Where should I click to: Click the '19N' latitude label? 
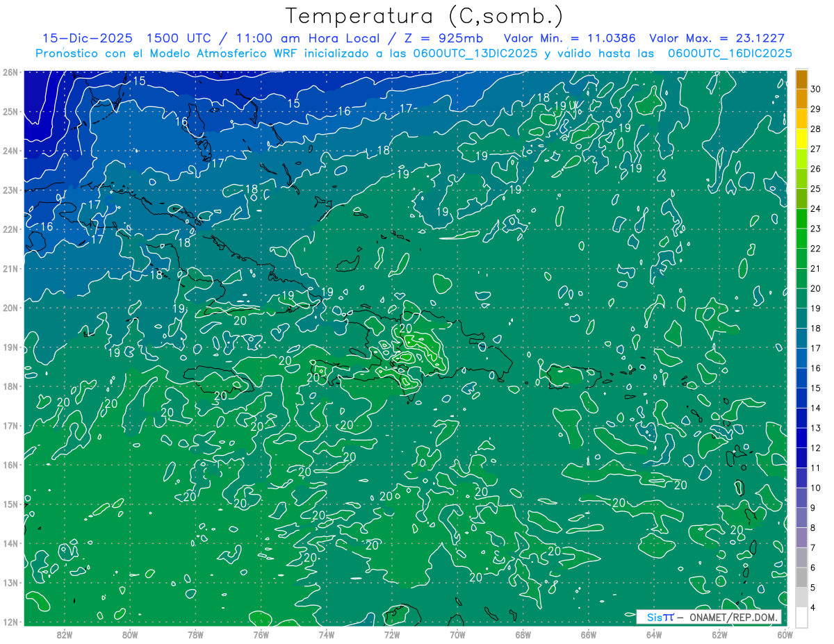pos(10,347)
